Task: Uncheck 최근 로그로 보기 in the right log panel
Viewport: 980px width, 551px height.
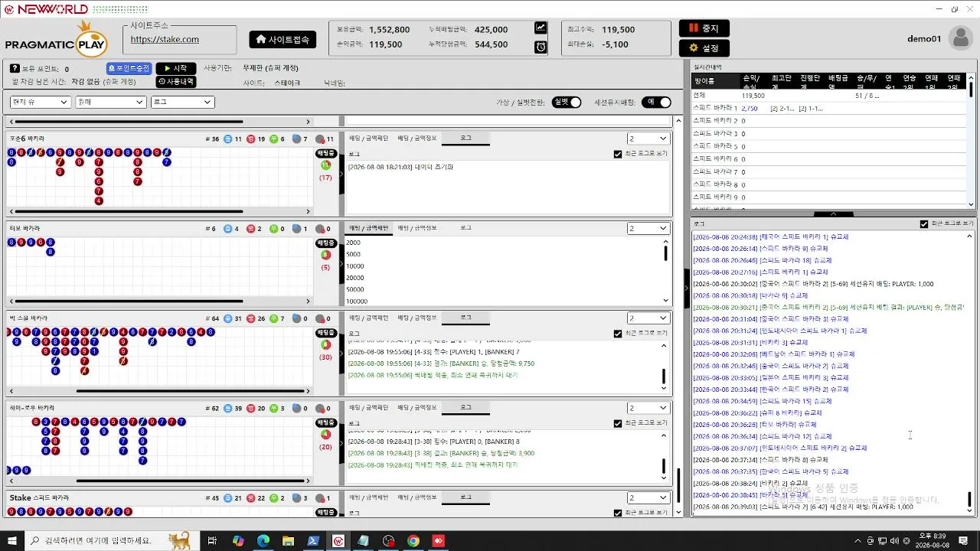Action: pyautogui.click(x=924, y=224)
